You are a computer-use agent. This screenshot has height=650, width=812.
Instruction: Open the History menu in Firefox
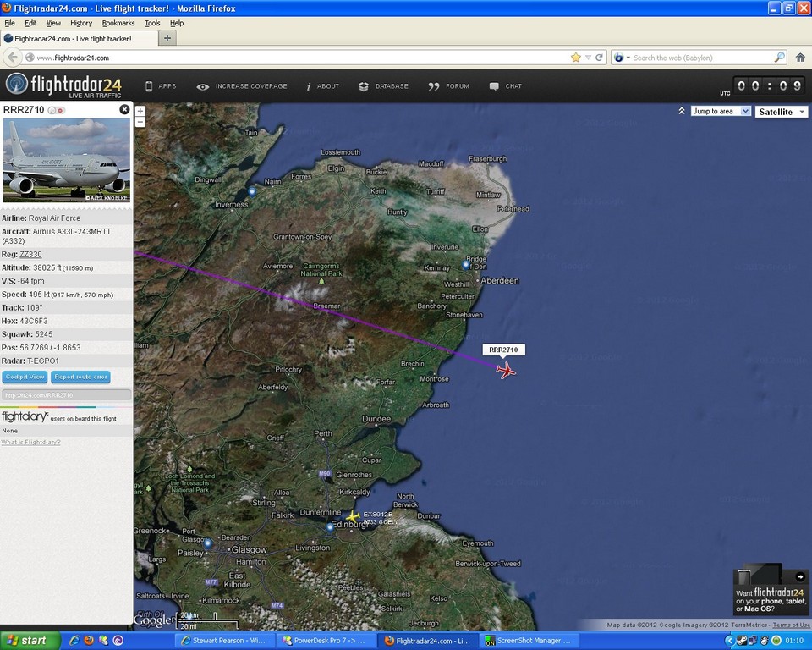coord(81,23)
